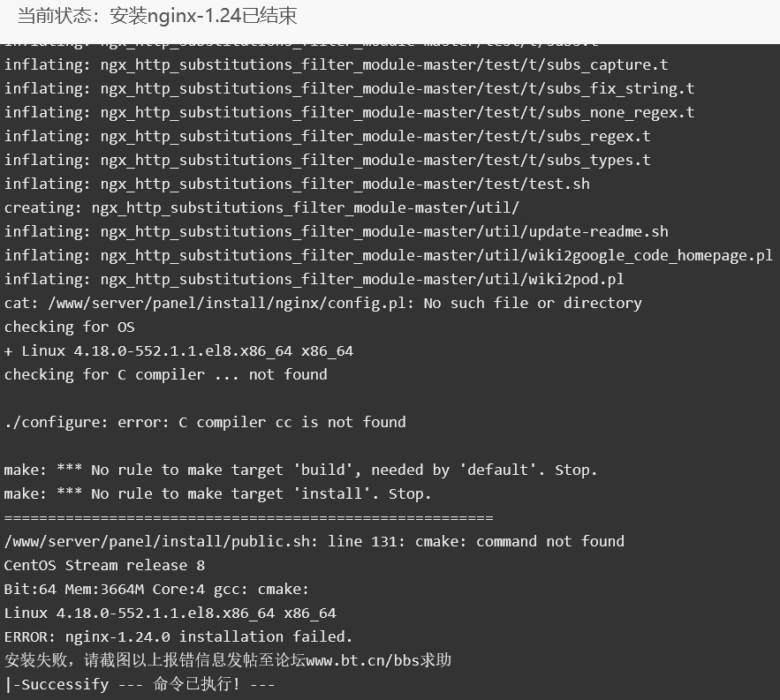The image size is (780, 700).
Task: Click the "inflating: ...subs_capture.t" log line
Action: (x=337, y=64)
